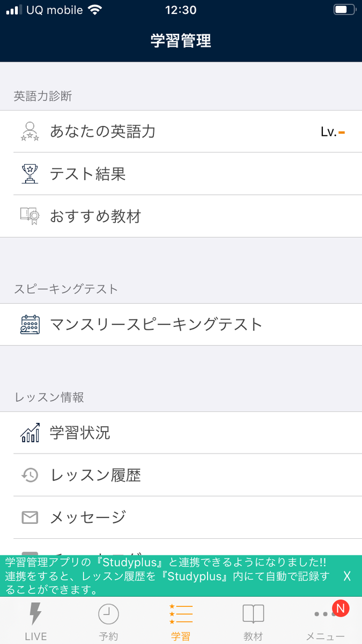Image resolution: width=362 pixels, height=644 pixels.
Task: Tap the ribbon book icon for おすすめ教材
Action: [x=31, y=216]
